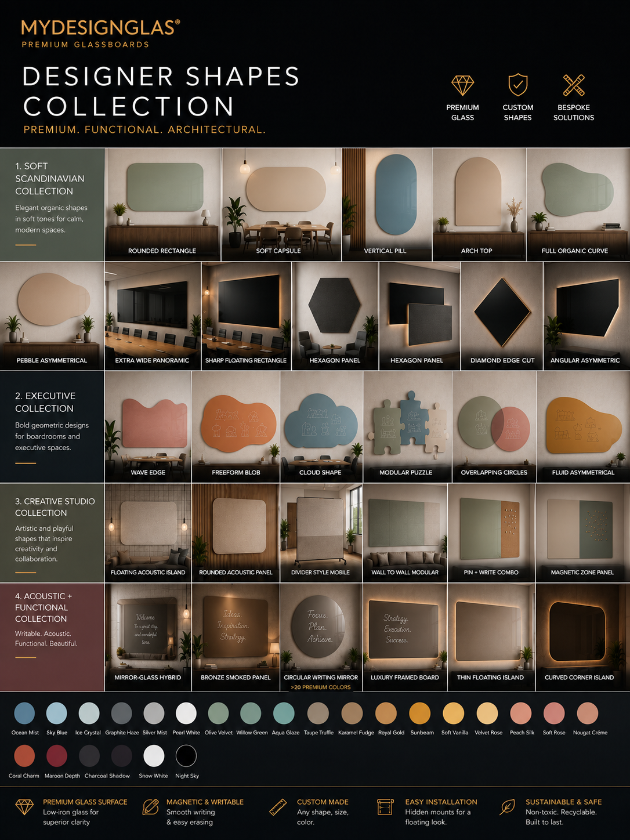Select the Ocean Mist color swatch

pyautogui.click(x=24, y=713)
